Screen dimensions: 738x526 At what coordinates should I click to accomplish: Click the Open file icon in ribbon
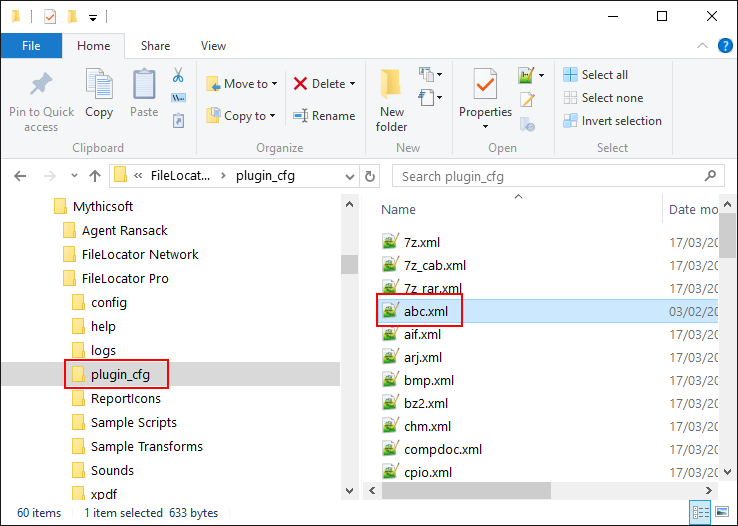coord(526,75)
